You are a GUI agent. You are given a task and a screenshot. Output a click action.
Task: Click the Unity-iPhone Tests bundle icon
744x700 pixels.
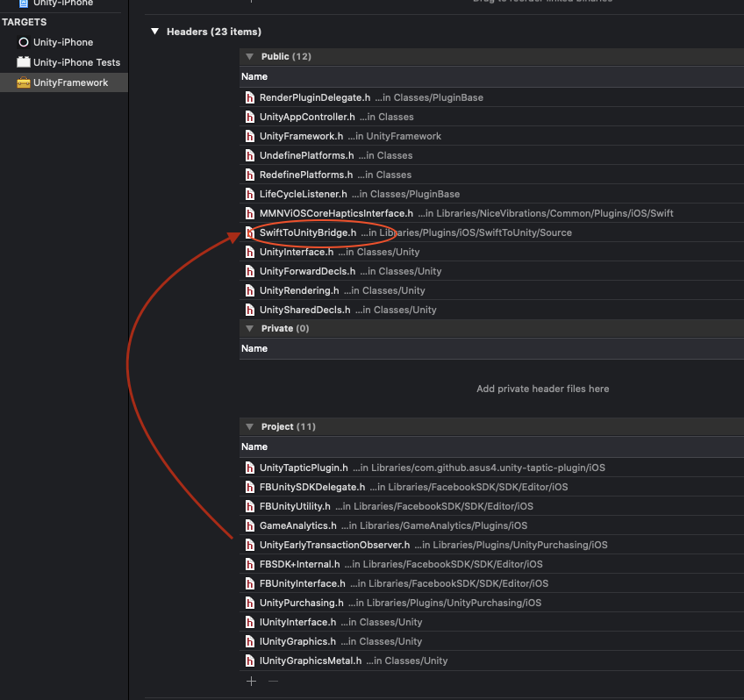tap(23, 62)
